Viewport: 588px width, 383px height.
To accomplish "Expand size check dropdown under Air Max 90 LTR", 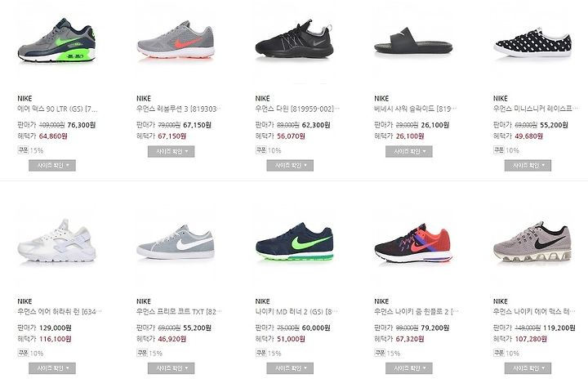I will [52, 166].
